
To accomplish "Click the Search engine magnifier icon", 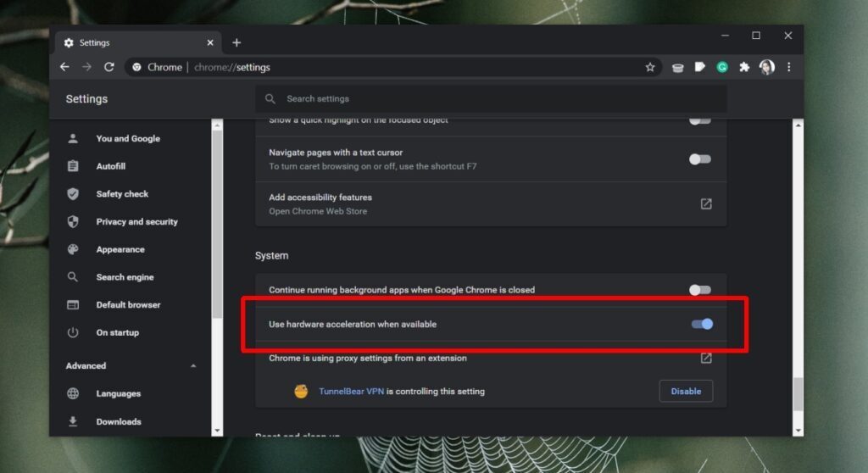I will click(x=73, y=277).
